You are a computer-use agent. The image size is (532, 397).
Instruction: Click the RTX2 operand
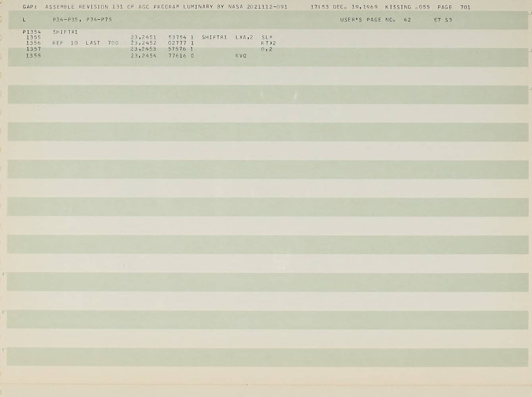tap(269, 43)
